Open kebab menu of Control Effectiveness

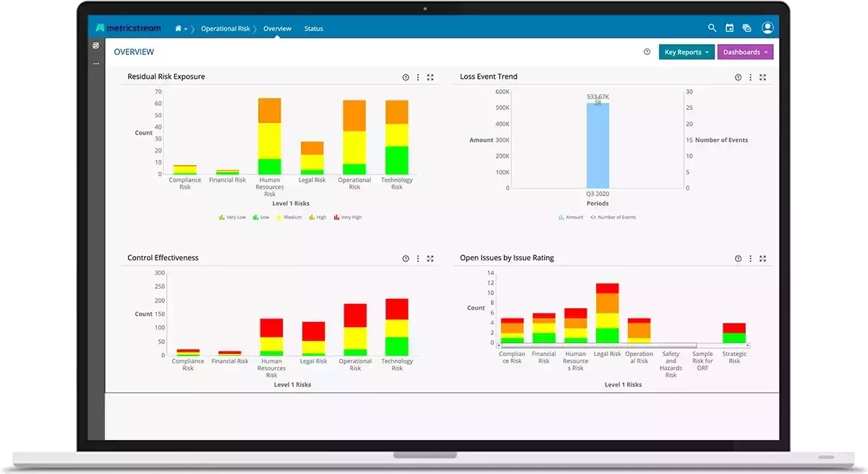[417, 258]
